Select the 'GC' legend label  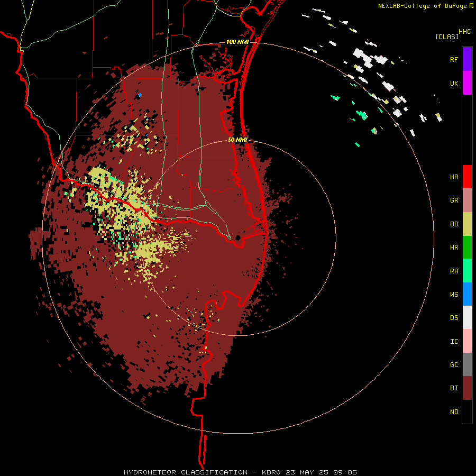pyautogui.click(x=454, y=364)
